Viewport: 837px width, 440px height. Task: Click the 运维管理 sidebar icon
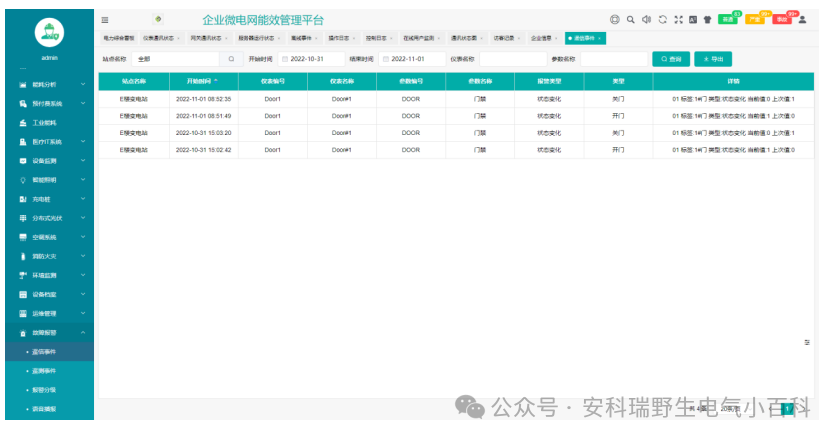pos(22,314)
